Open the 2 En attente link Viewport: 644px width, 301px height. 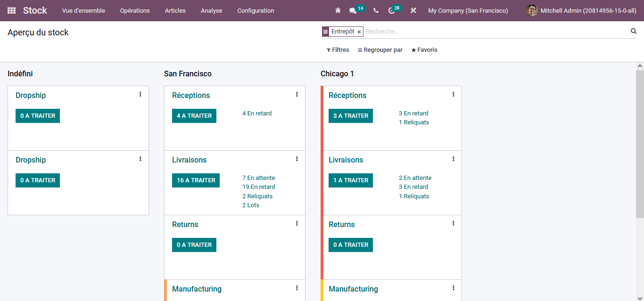point(415,178)
